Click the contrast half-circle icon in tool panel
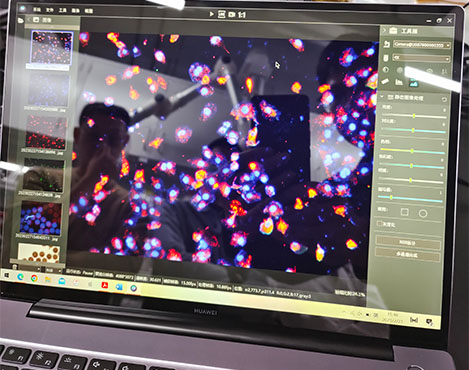Screen dimensions: 469x370 click(x=386, y=70)
